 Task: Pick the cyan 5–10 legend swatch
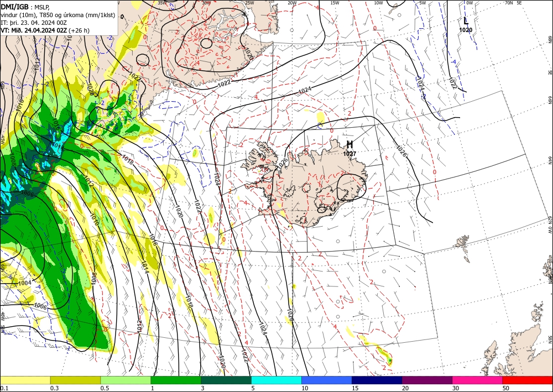[276, 380]
